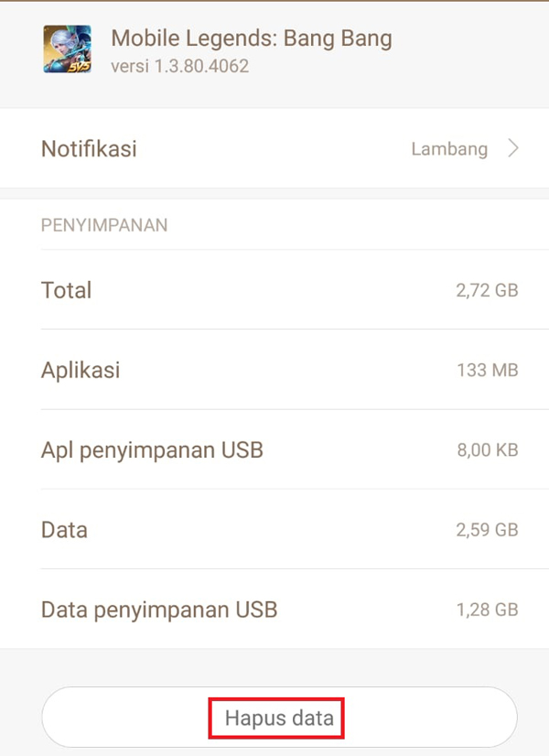Click the 133 MB application size

(x=488, y=371)
